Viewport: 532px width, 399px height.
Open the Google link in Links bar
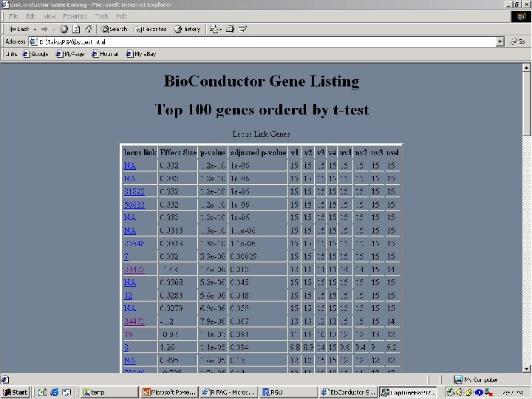[x=35, y=54]
